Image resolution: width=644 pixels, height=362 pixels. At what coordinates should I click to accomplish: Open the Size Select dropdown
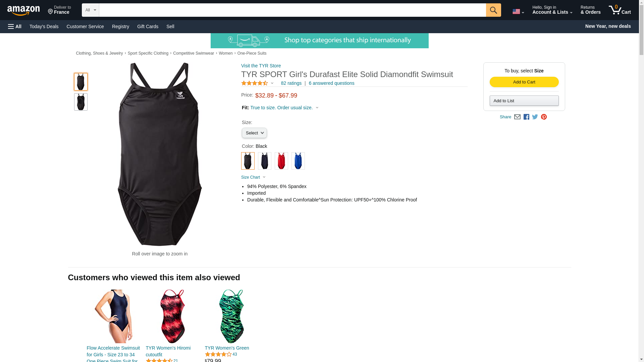tap(254, 133)
